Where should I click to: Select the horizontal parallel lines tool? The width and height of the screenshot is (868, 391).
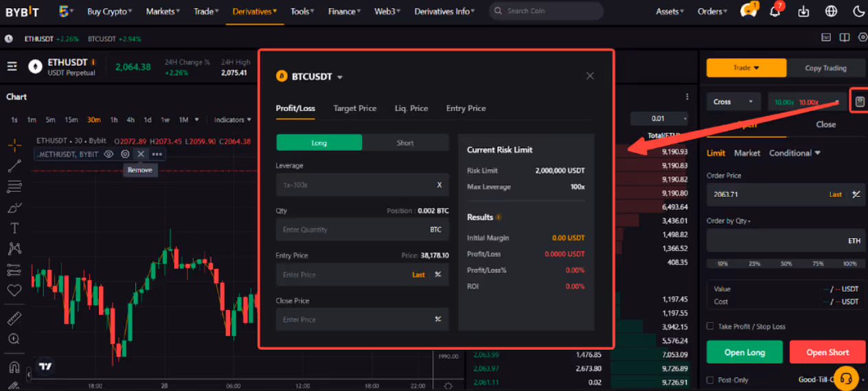(14, 186)
